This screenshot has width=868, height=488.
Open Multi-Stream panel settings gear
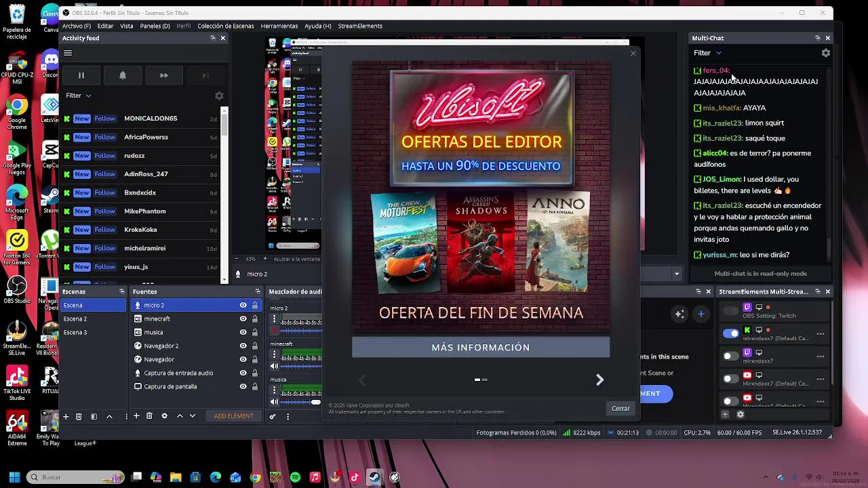pyautogui.click(x=740, y=414)
